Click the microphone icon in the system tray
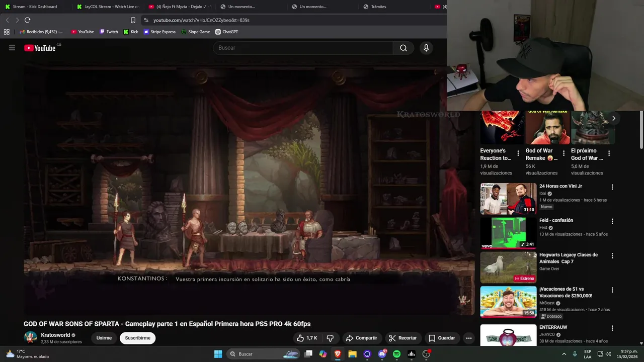 coord(575,354)
